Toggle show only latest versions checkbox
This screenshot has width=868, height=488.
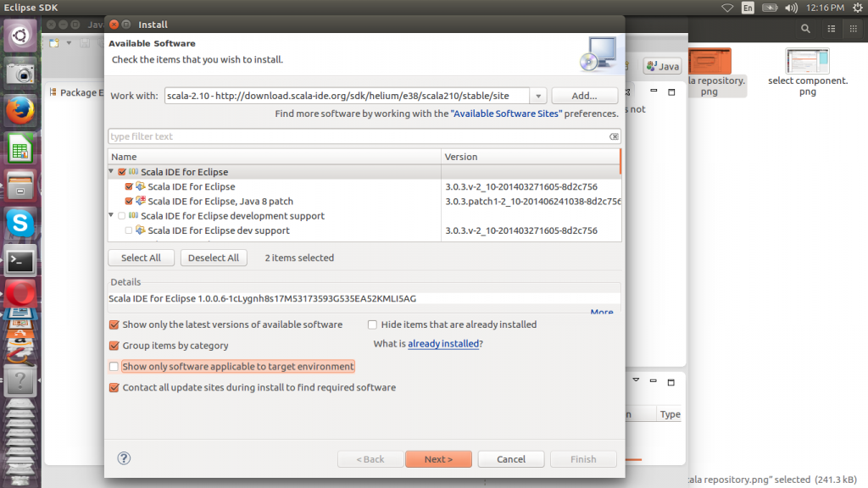pos(114,324)
